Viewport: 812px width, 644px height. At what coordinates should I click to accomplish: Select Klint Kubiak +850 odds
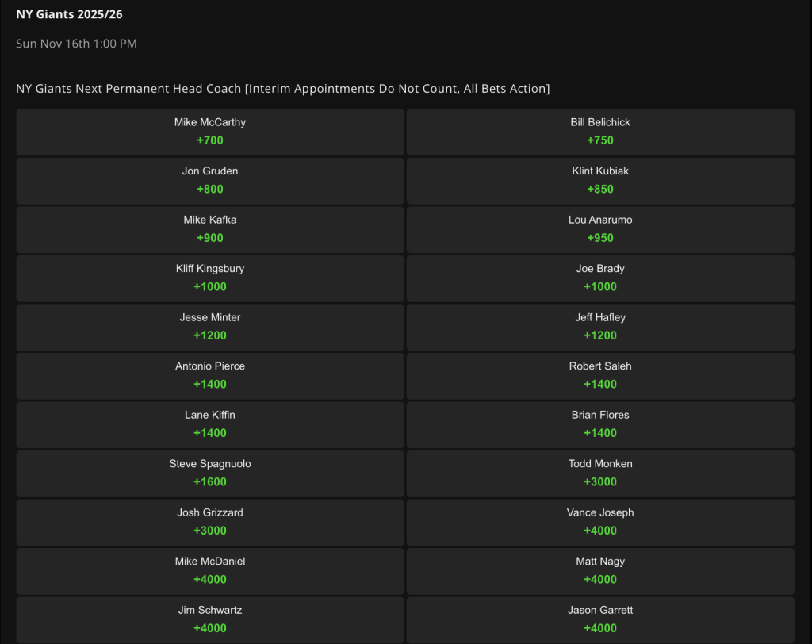click(600, 181)
